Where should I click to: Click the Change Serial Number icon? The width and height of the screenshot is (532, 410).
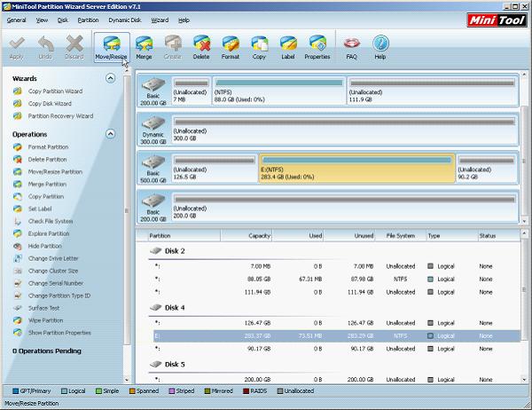[18, 283]
